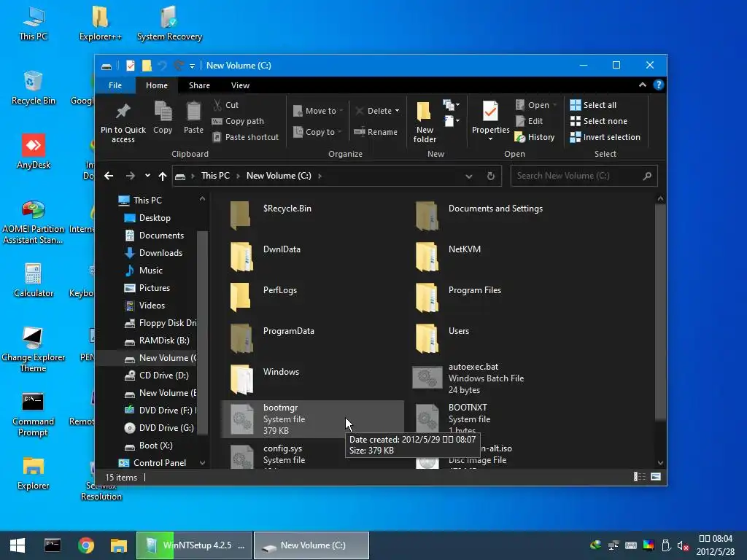The width and height of the screenshot is (747, 560).
Task: Open the Windows Start button
Action: pyautogui.click(x=18, y=545)
